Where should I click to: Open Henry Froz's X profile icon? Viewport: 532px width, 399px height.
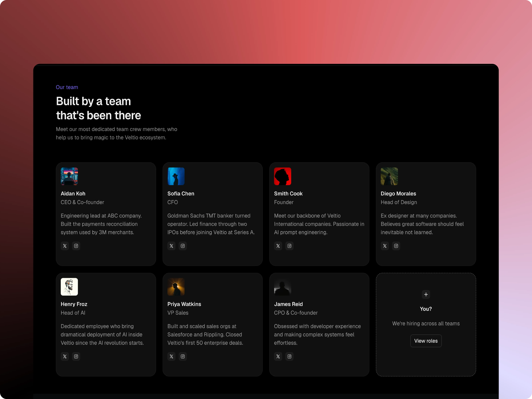point(65,356)
